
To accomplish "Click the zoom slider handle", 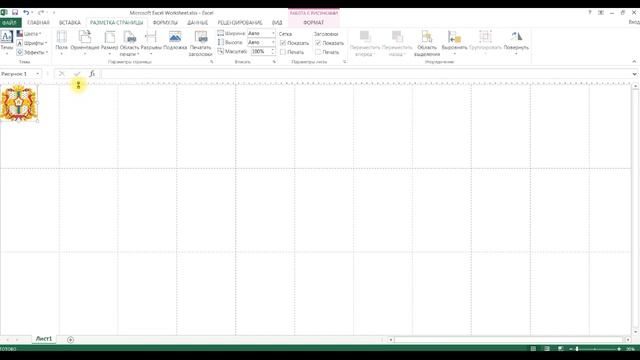I will tap(577, 349).
